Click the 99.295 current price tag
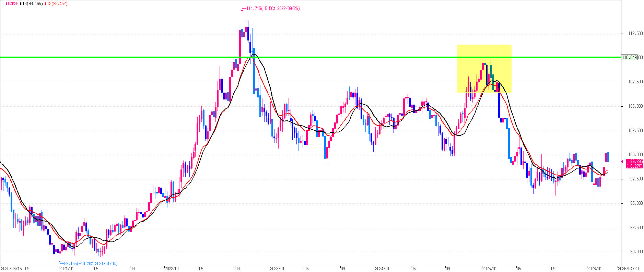This screenshot has height=272, width=644. [x=634, y=164]
